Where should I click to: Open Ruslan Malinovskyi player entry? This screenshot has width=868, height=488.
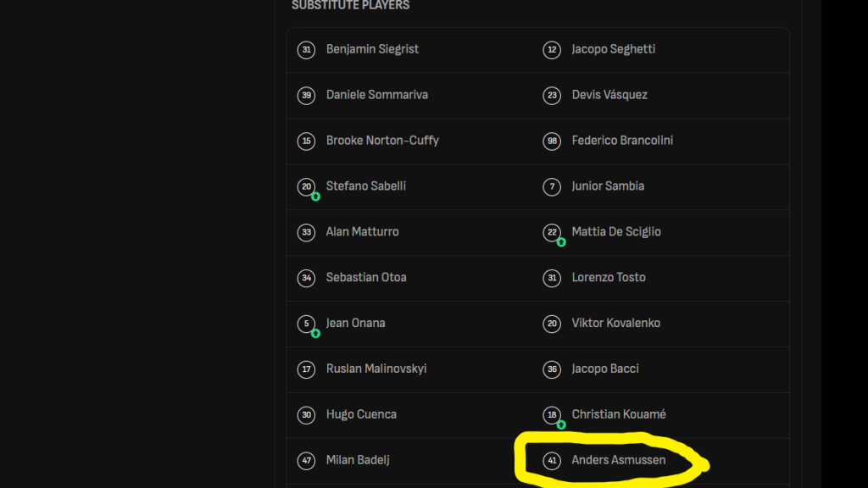[x=376, y=369]
